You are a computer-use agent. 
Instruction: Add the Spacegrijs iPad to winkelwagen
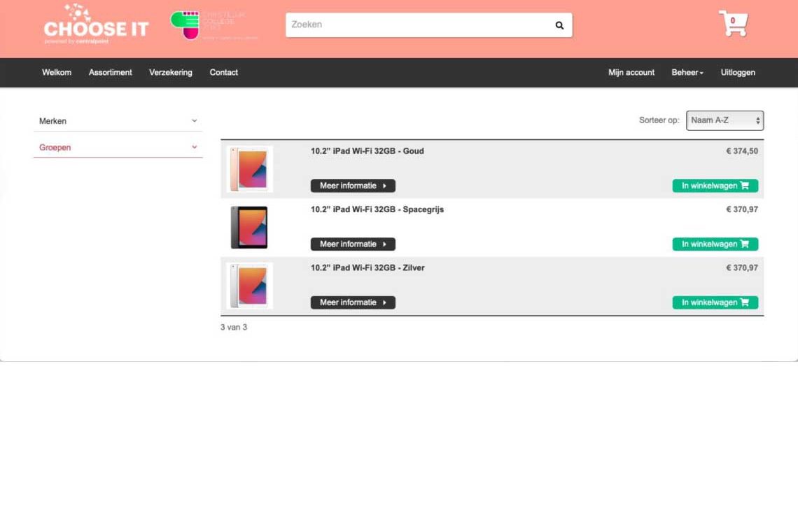[x=715, y=244]
